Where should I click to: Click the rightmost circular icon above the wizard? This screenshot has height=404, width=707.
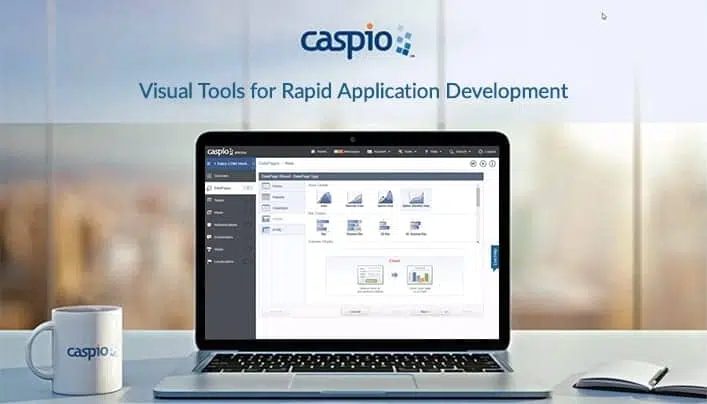[x=492, y=163]
